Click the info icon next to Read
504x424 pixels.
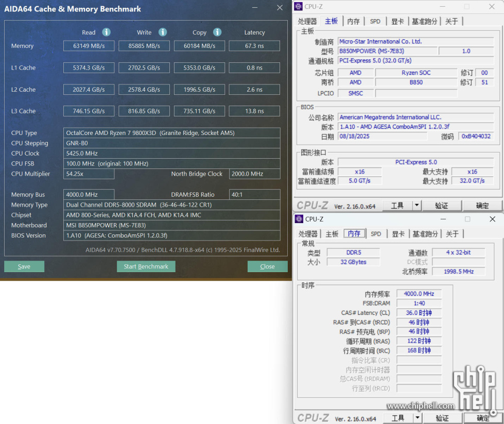coord(106,32)
